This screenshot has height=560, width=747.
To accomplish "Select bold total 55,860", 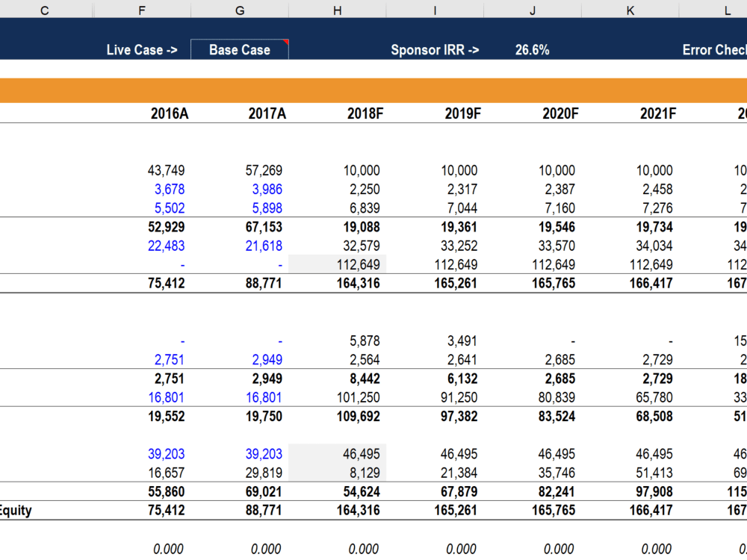I will pyautogui.click(x=167, y=491).
